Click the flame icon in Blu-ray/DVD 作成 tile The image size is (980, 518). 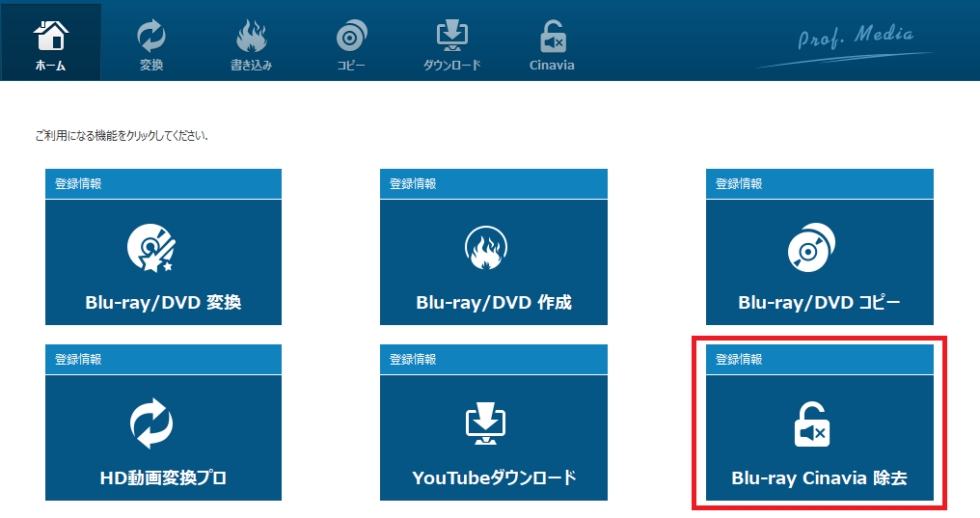485,248
